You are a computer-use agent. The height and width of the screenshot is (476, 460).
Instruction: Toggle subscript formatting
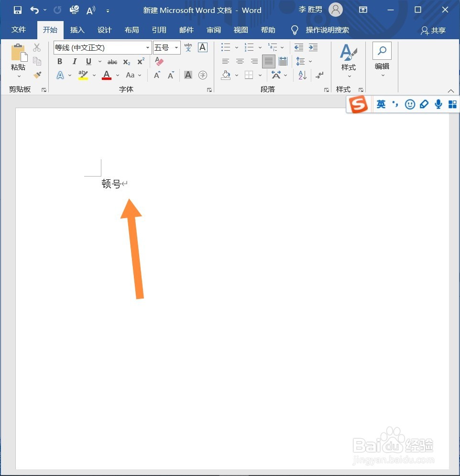coord(127,62)
